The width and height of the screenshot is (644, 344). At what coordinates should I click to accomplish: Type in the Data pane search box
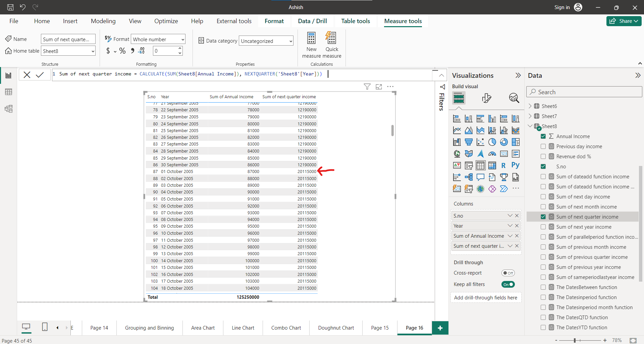(x=584, y=92)
